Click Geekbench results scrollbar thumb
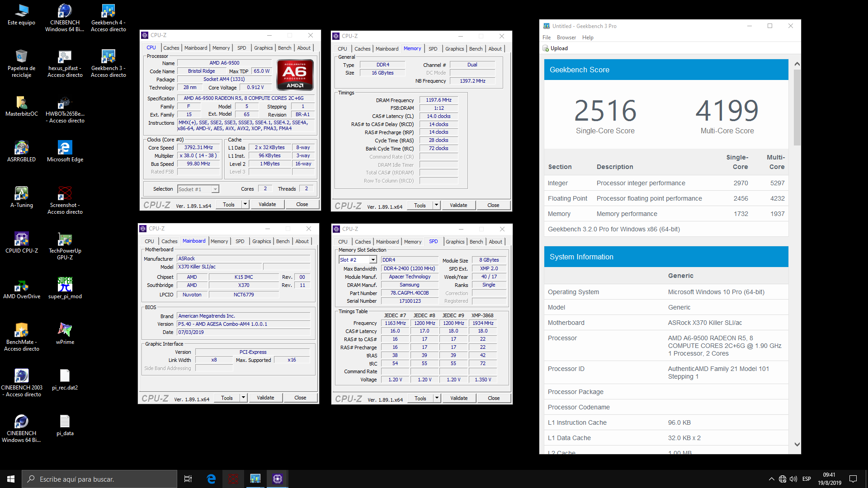 tap(797, 107)
